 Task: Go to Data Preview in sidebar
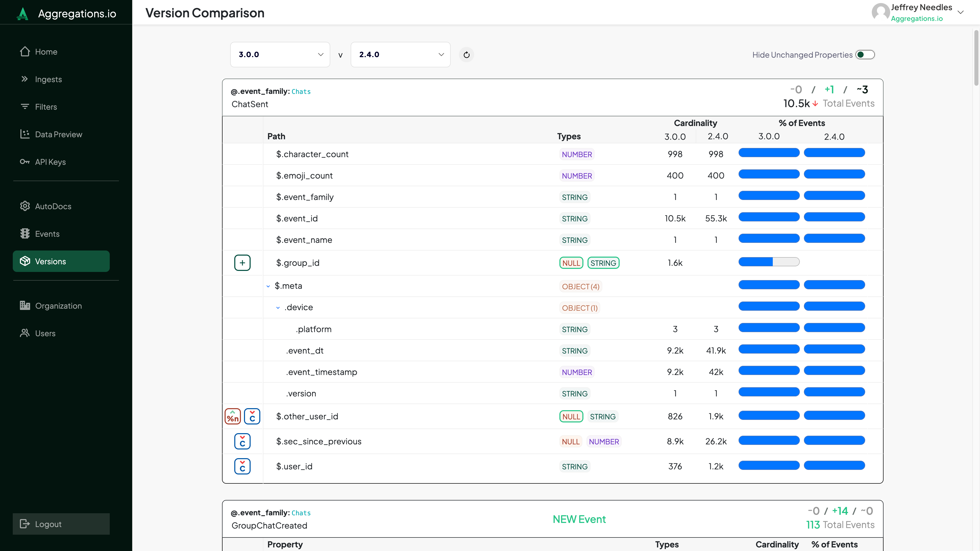[58, 134]
